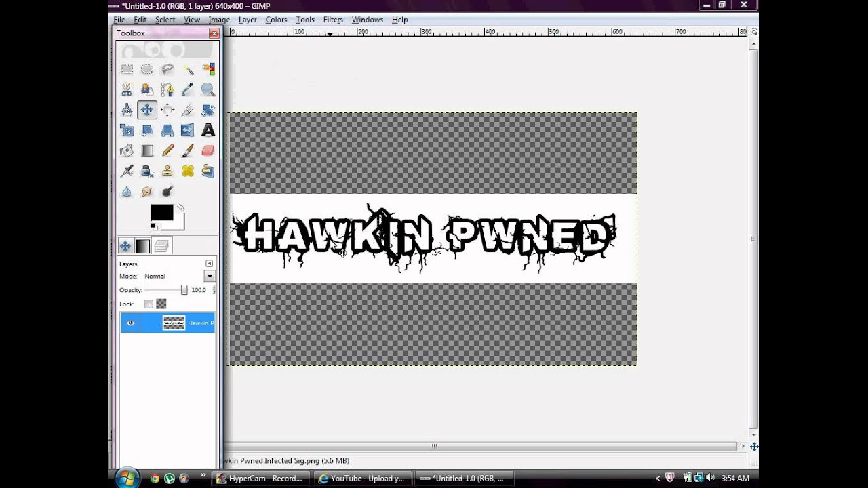Show hidden taskbar tray icons
The height and width of the screenshot is (488, 868).
click(657, 479)
